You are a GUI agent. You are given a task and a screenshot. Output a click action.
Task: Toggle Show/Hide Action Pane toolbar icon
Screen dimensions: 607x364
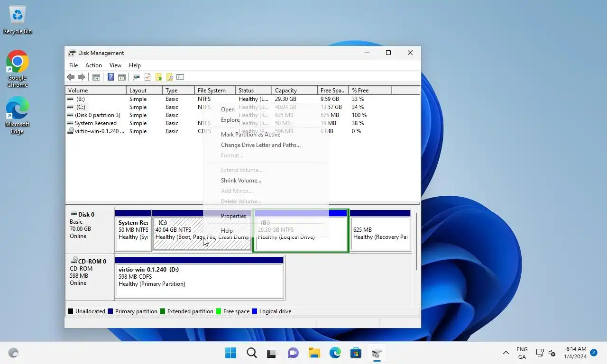tap(122, 77)
